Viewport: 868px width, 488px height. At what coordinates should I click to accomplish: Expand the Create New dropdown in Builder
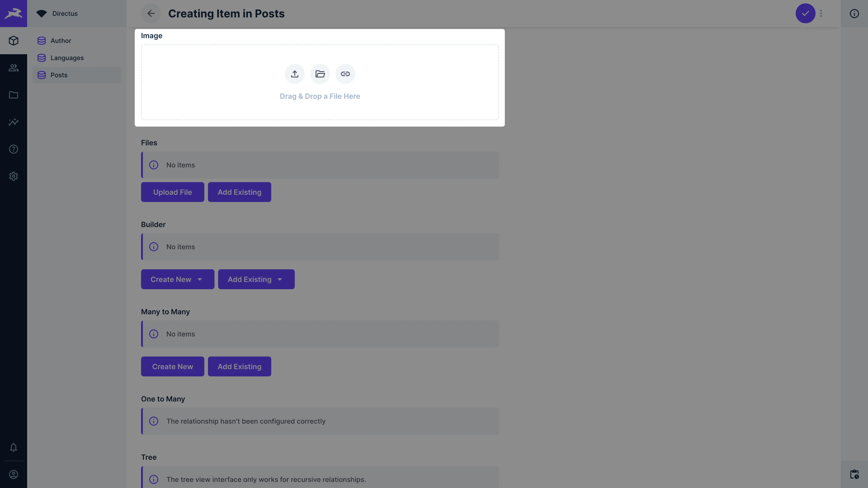tap(200, 279)
